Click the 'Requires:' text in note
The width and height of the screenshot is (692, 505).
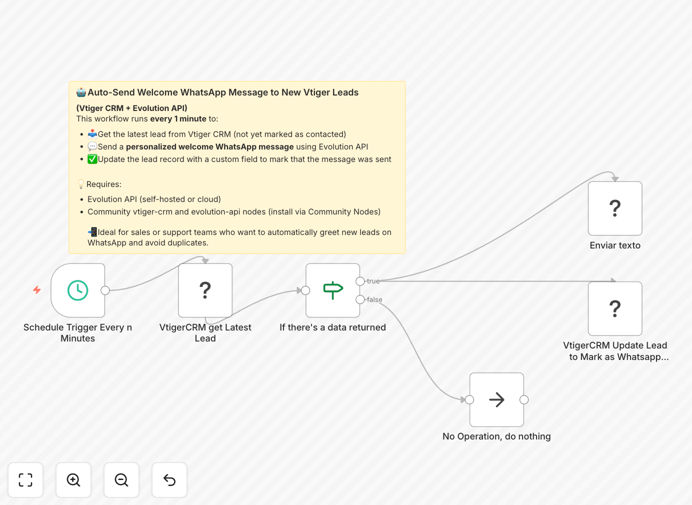pos(104,184)
